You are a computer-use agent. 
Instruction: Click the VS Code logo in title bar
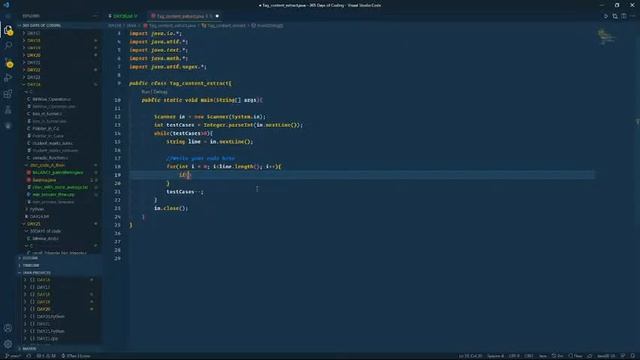(6, 5)
